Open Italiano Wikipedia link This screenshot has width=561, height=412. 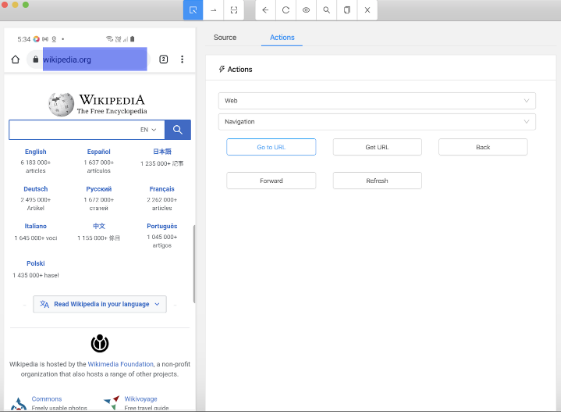click(35, 226)
